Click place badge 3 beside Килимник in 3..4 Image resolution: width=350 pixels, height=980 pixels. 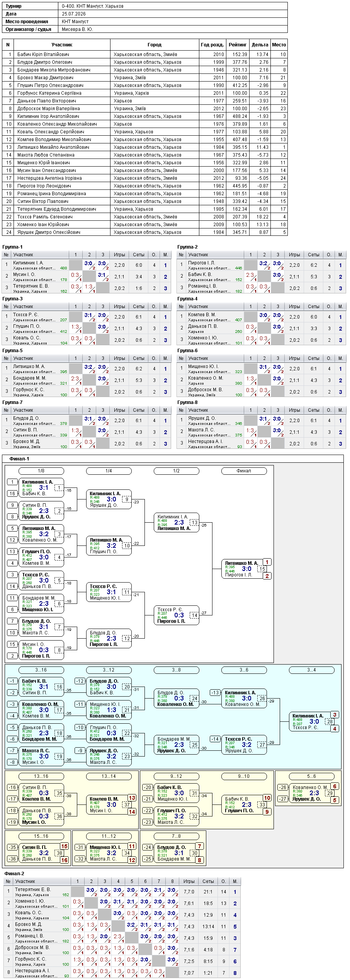coord(335,715)
